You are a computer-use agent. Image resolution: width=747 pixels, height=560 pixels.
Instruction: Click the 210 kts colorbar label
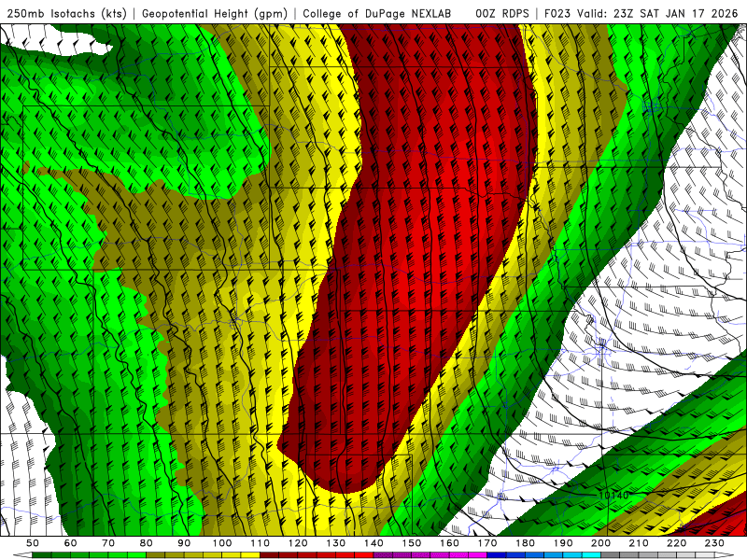tap(639, 543)
